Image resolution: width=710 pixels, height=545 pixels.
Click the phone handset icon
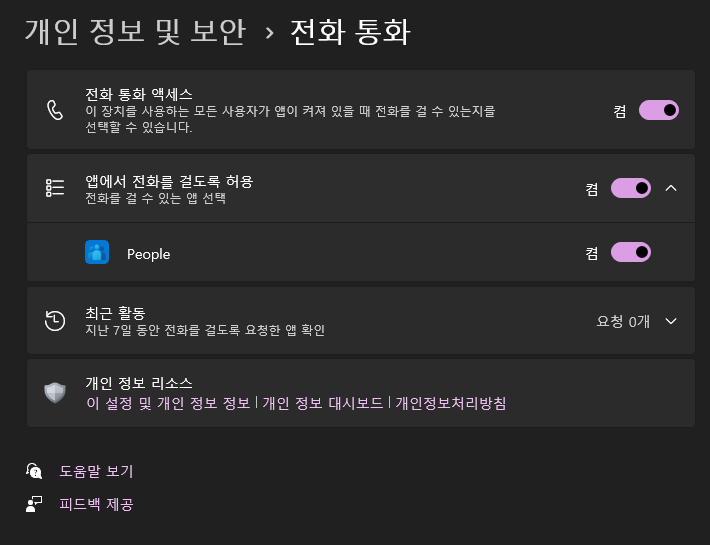(55, 110)
